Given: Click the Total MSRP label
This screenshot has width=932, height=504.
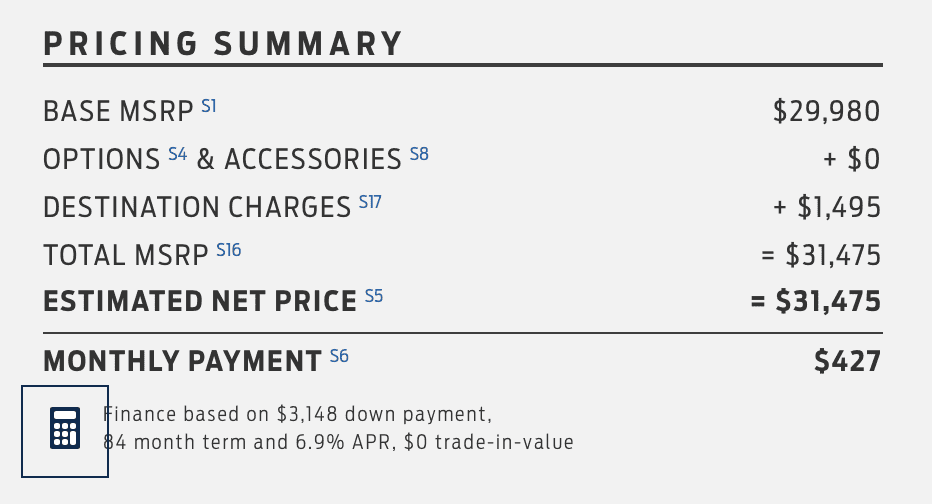Looking at the screenshot, I should 126,256.
